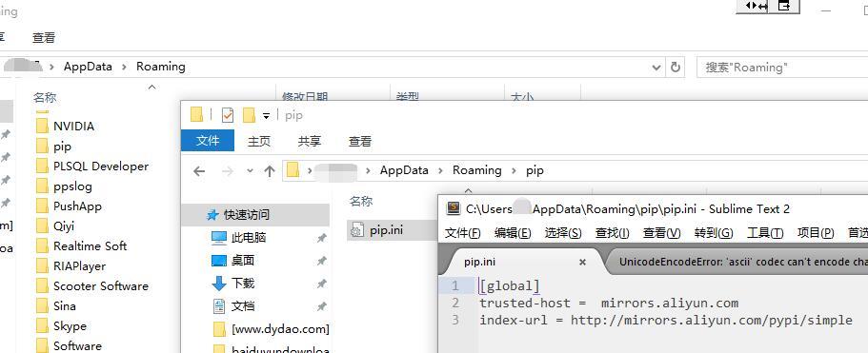Open the PushApp folder
Viewport: 868px width, 353px height.
[70, 206]
